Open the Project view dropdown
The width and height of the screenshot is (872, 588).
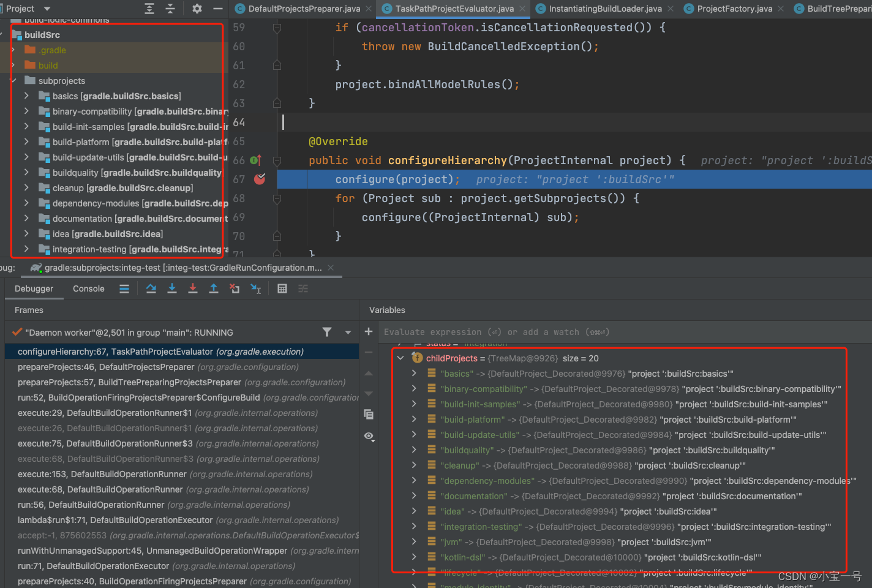point(48,9)
